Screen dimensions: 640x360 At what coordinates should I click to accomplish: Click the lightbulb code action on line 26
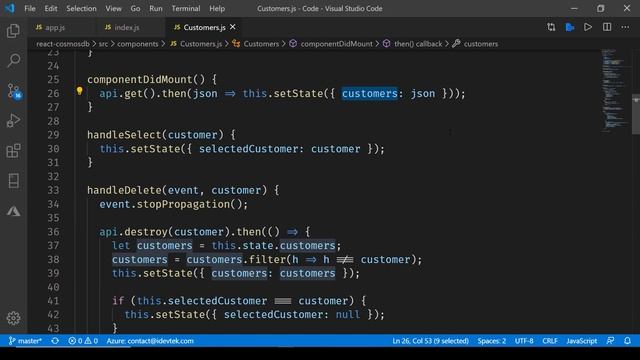coord(80,91)
